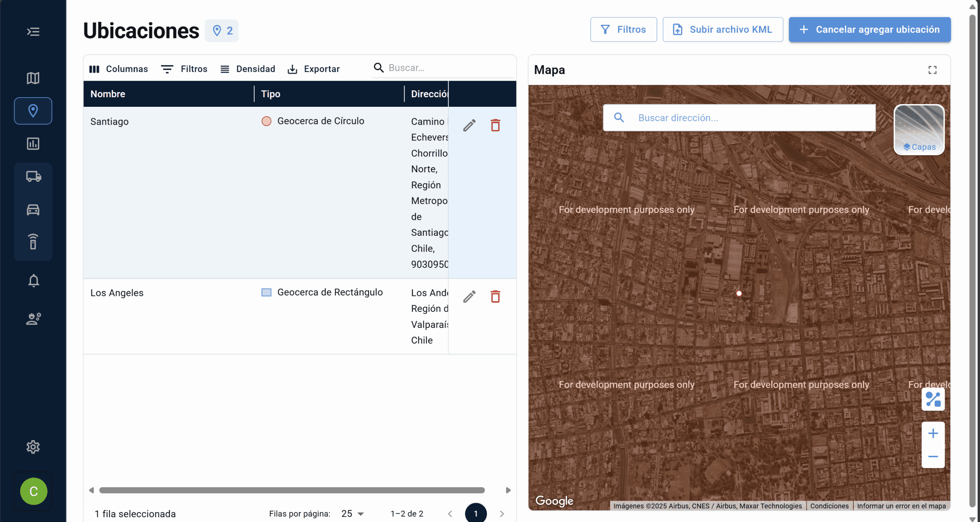Click the Subir archivo KML button
The image size is (980, 522).
722,29
